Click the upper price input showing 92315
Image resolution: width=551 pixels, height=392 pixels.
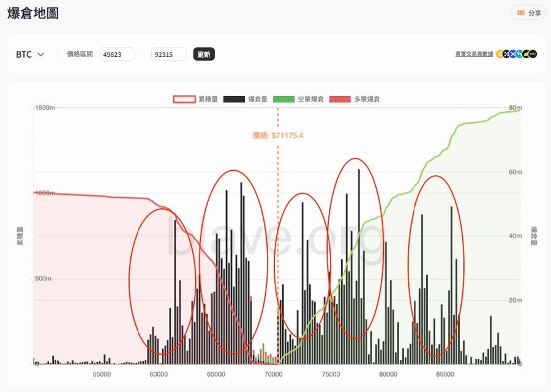pyautogui.click(x=168, y=54)
